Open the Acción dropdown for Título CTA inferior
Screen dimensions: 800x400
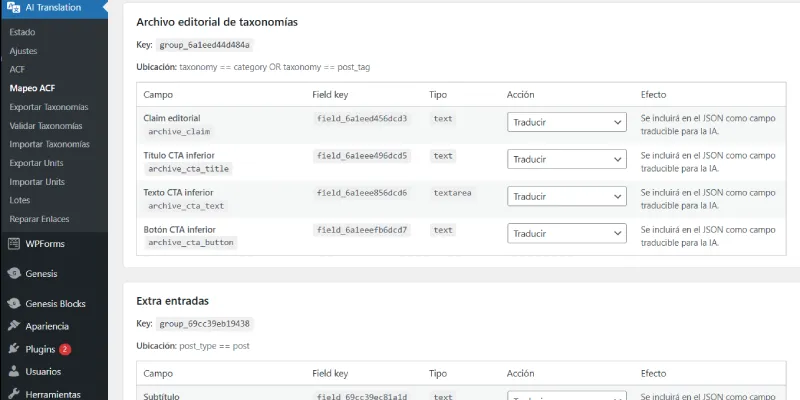point(566,159)
